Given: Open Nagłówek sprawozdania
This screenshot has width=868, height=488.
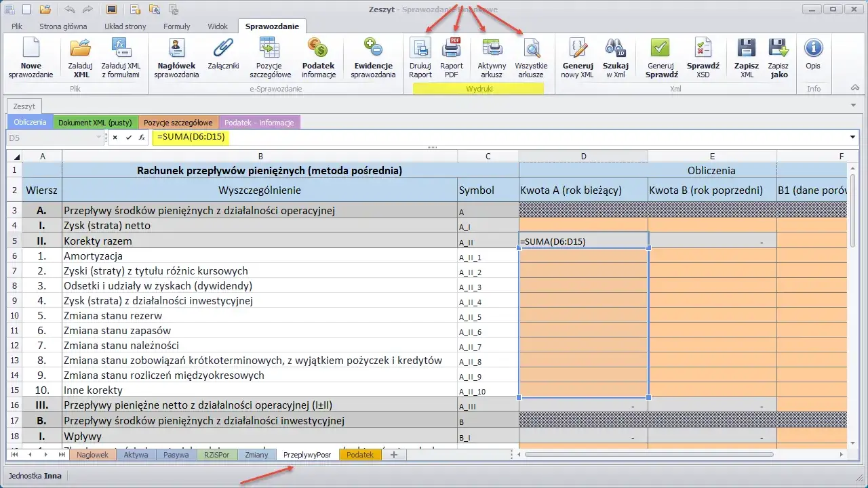Looking at the screenshot, I should pyautogui.click(x=176, y=49).
